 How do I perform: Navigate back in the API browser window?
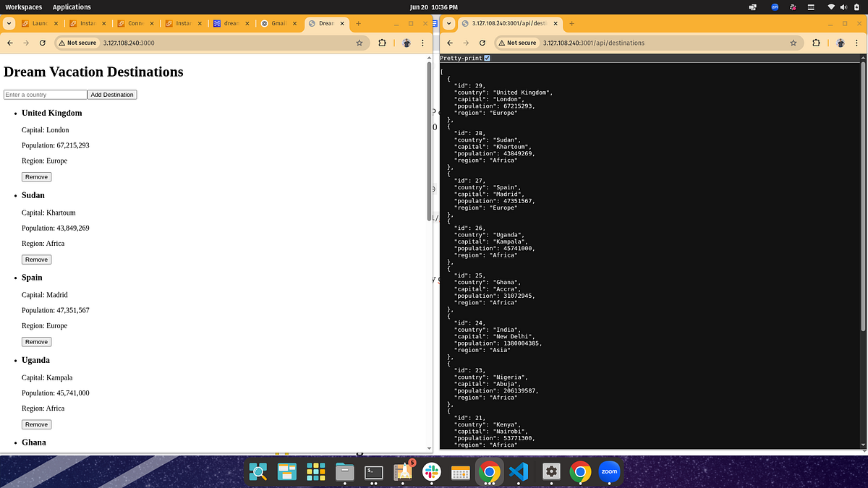click(448, 43)
